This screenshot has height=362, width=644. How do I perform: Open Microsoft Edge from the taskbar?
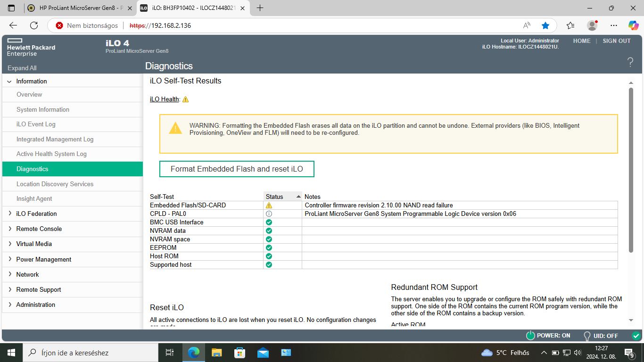coord(194,353)
